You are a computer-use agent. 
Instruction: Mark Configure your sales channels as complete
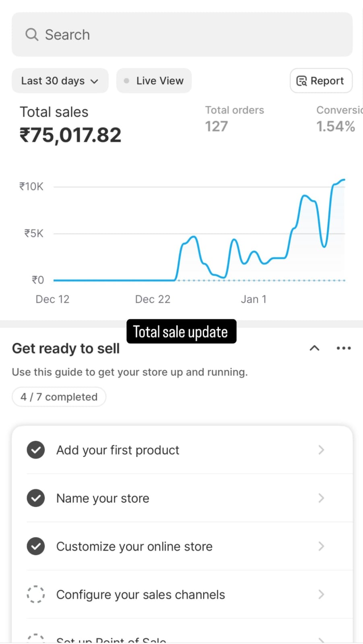36,594
